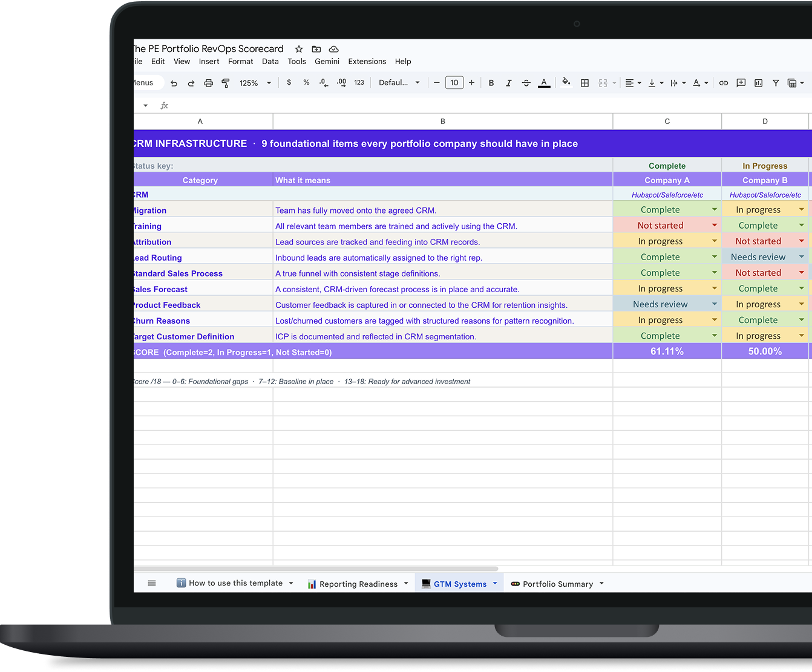Click the Undo arrow icon

click(174, 83)
